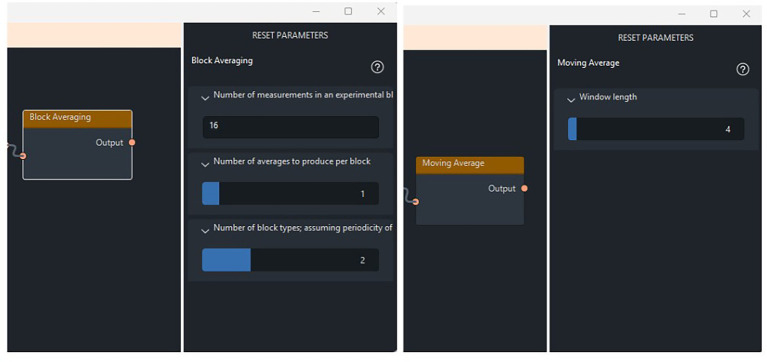Click the averages per block slider
Viewport: 767px width, 362px height.
pos(291,194)
